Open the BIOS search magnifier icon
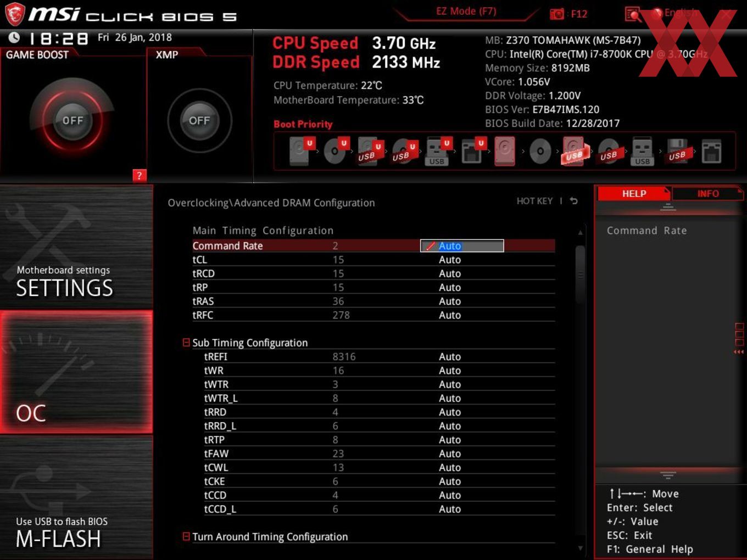This screenshot has width=747, height=560. [633, 14]
